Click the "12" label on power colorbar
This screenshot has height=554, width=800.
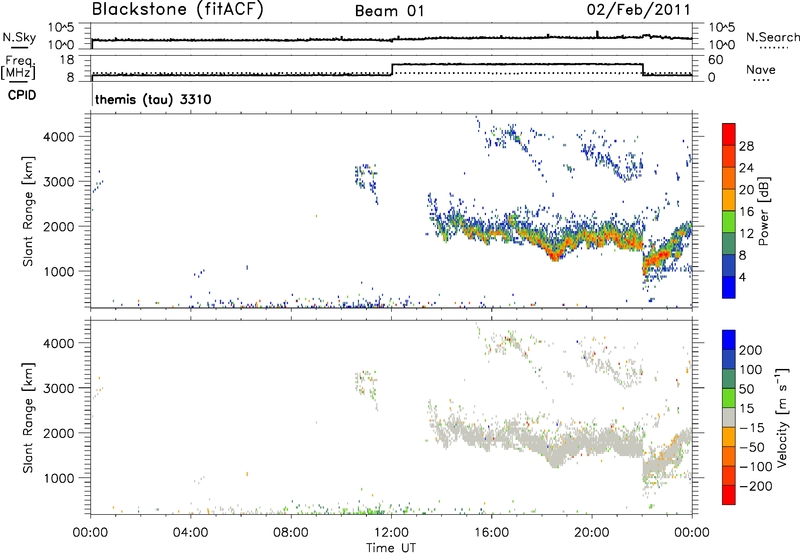746,234
